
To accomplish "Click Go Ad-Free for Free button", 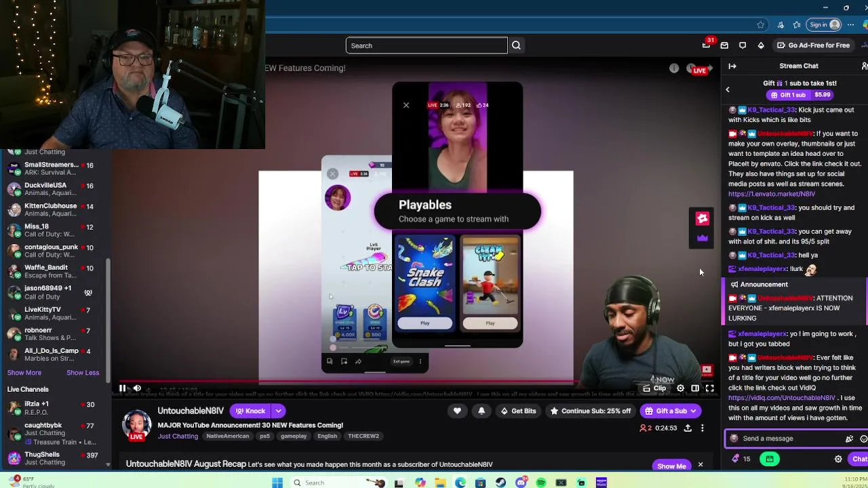I will (813, 45).
